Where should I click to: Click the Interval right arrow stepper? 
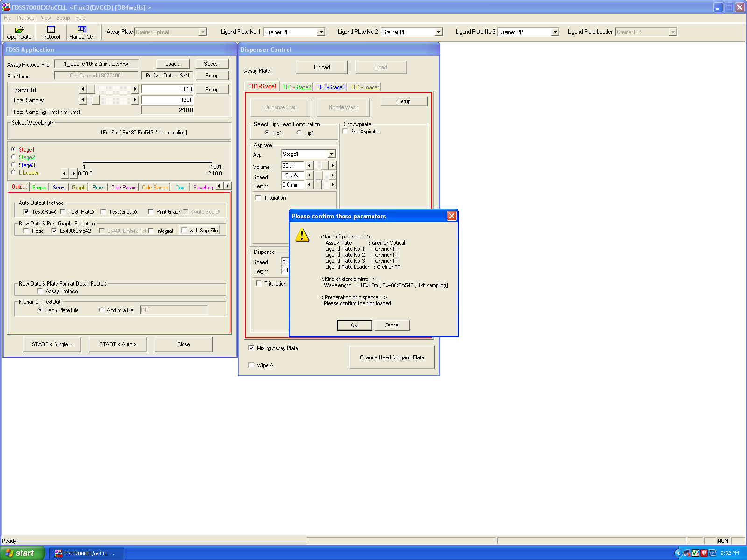coord(135,89)
